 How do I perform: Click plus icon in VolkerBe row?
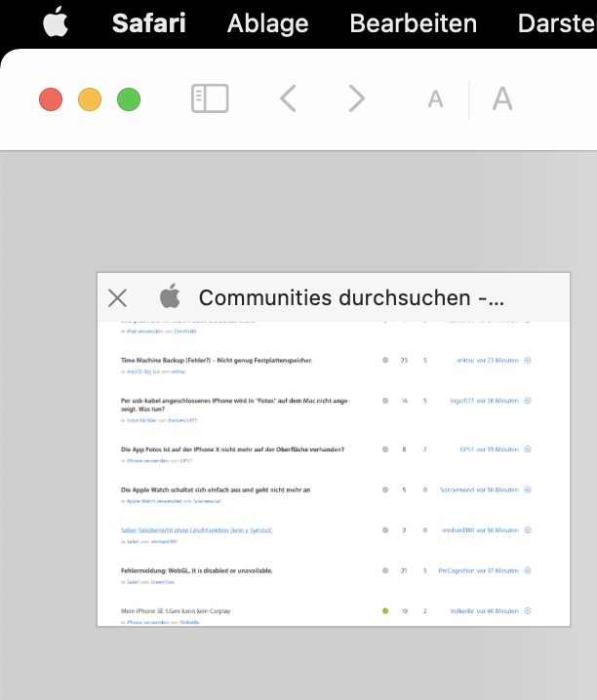[528, 610]
